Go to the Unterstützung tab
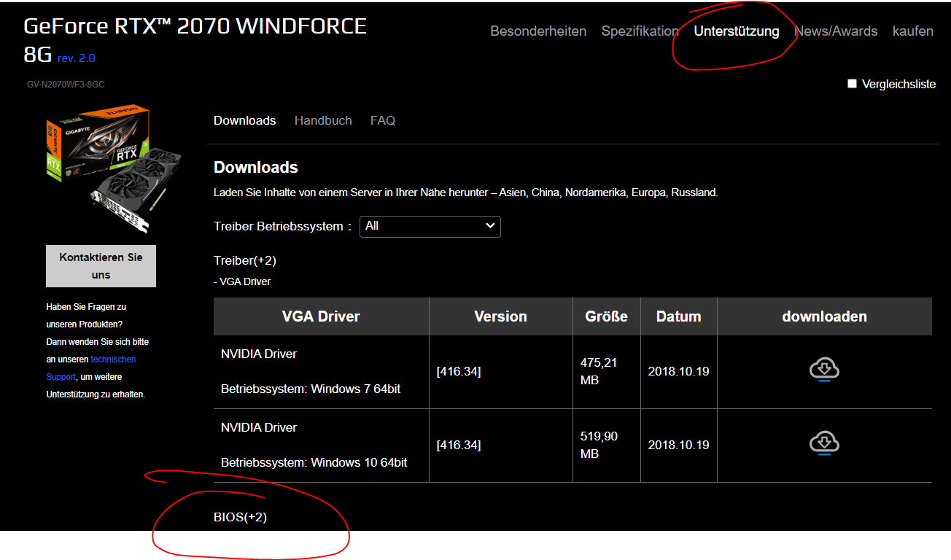The width and height of the screenshot is (951, 560). [737, 31]
